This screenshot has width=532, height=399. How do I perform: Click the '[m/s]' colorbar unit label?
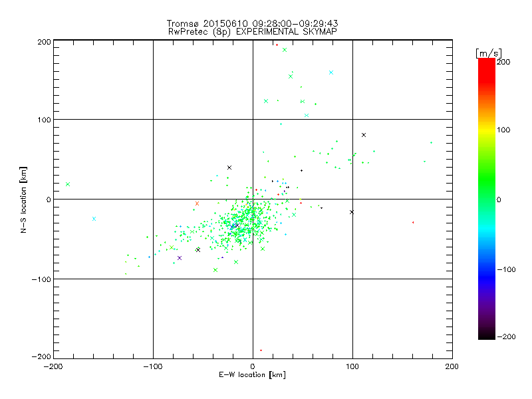pyautogui.click(x=489, y=53)
